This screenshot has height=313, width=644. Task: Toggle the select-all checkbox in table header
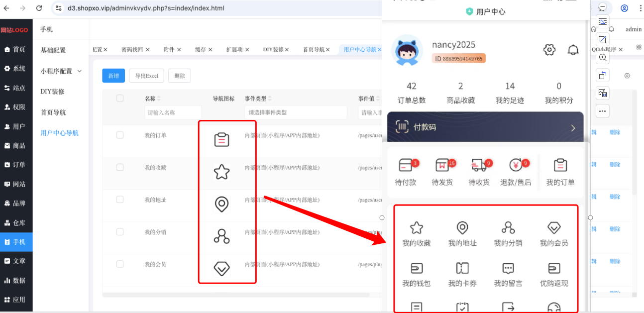[120, 98]
